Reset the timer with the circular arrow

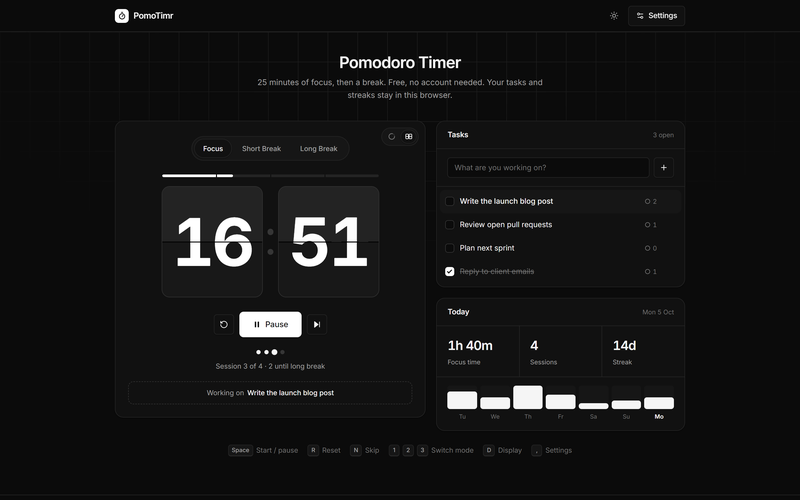[223, 324]
